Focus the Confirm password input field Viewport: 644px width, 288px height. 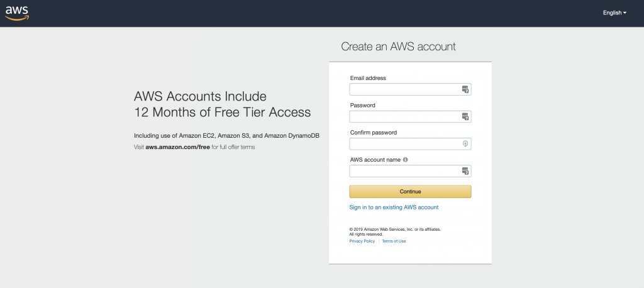[410, 144]
